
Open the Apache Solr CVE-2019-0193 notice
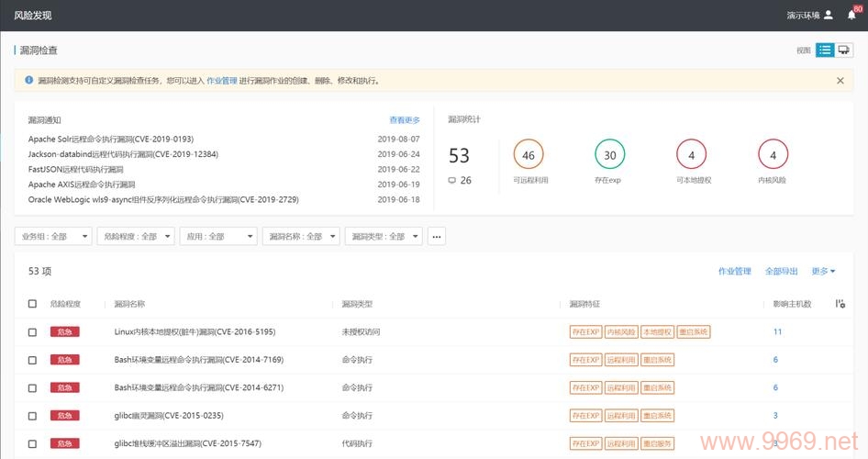click(x=110, y=140)
